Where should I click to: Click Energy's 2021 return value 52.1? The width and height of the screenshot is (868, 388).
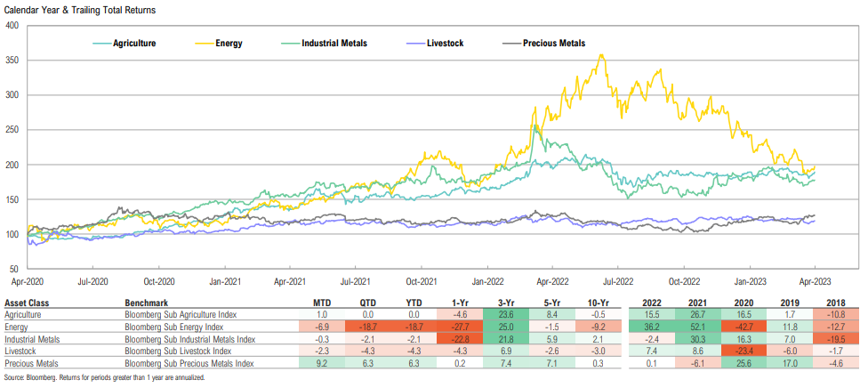(x=697, y=327)
